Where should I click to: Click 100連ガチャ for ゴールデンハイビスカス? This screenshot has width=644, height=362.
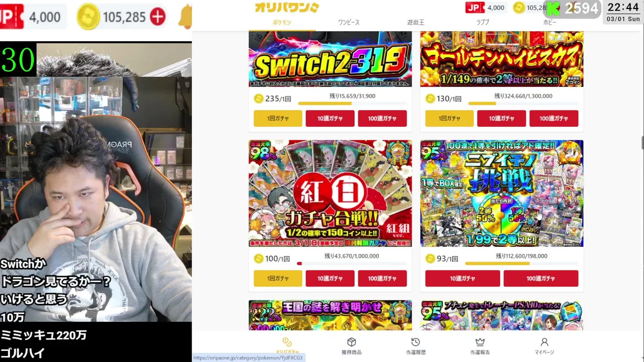(554, 119)
